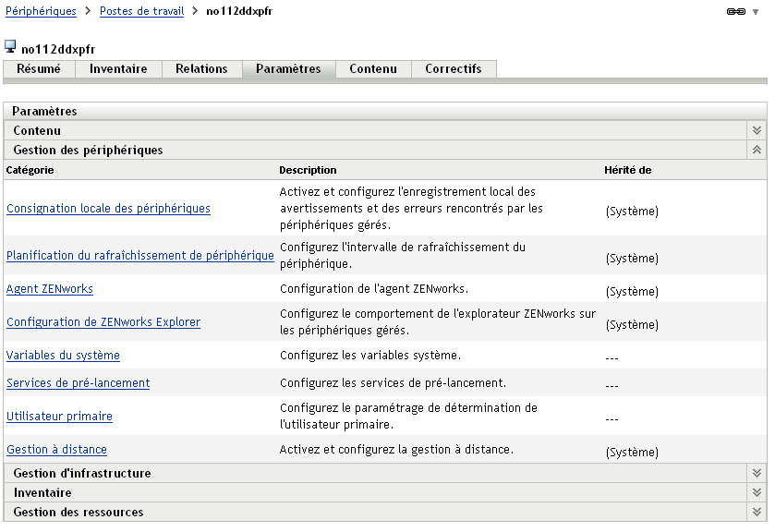This screenshot has height=532, width=775.
Task: Click the workstation icon beside no112ddxpfr
Action: [10, 46]
